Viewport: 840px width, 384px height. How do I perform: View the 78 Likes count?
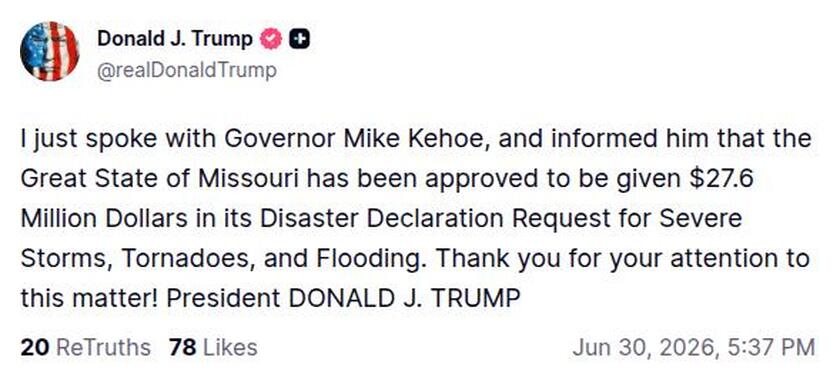pos(213,348)
